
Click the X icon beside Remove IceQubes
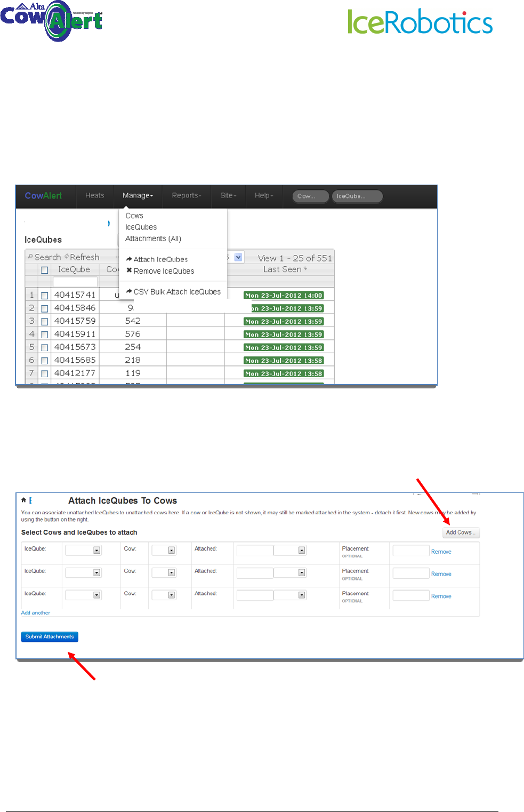[x=129, y=270]
